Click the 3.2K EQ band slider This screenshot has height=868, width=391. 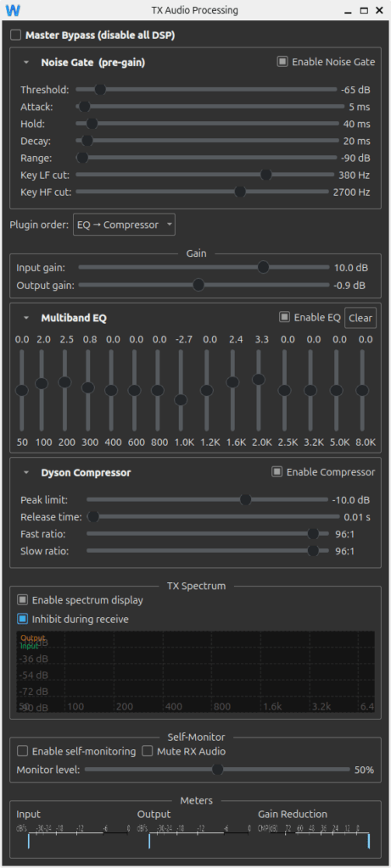(x=310, y=391)
